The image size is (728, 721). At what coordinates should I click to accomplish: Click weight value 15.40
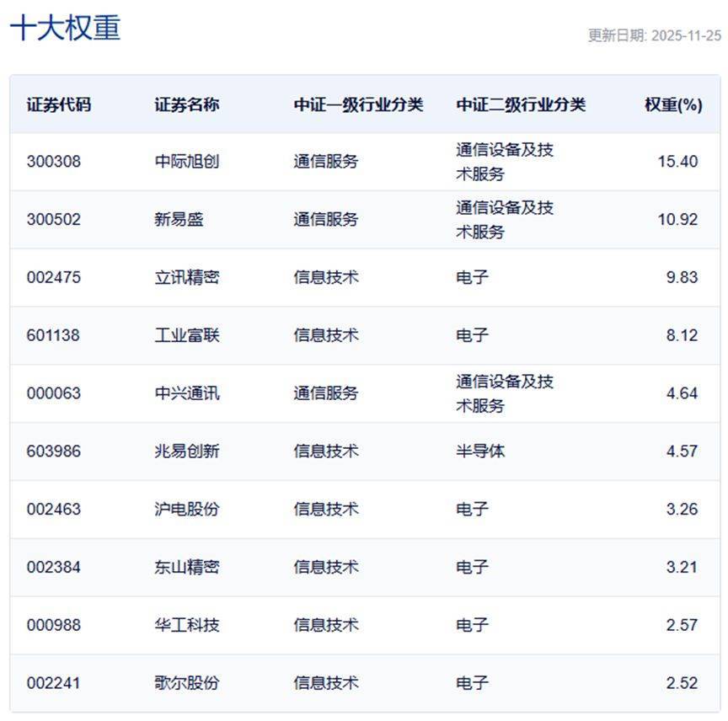677,162
